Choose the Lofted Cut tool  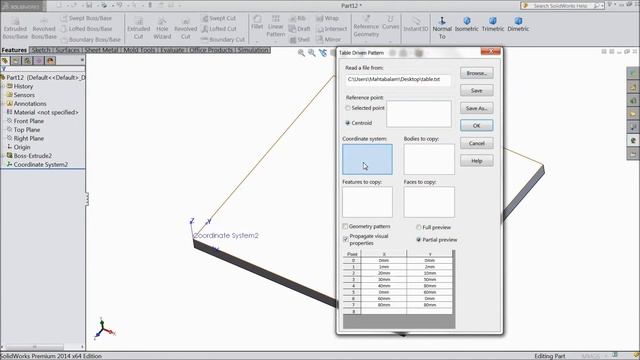click(x=219, y=29)
